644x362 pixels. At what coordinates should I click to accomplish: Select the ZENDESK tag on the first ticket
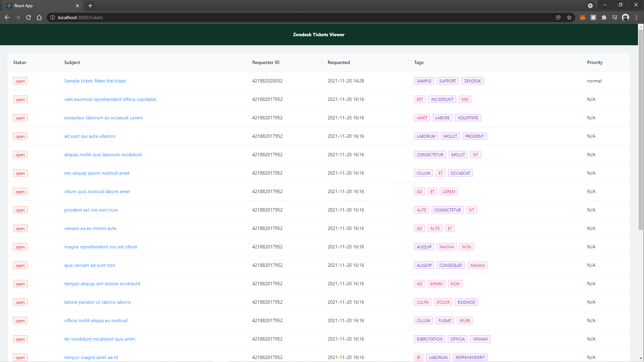(472, 81)
